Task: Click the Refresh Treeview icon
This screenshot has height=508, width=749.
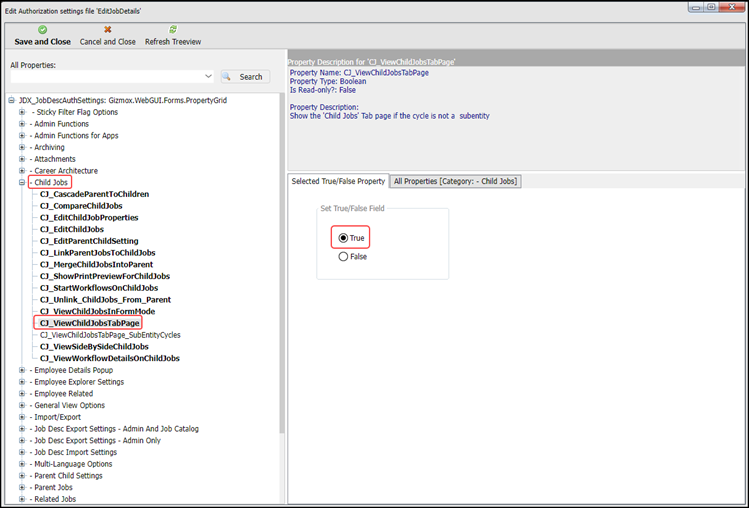Action: click(x=173, y=30)
